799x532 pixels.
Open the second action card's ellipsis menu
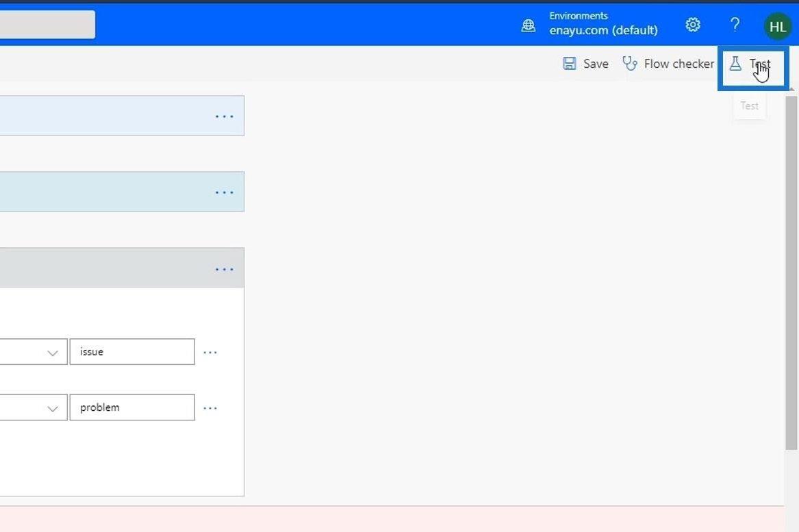[224, 192]
